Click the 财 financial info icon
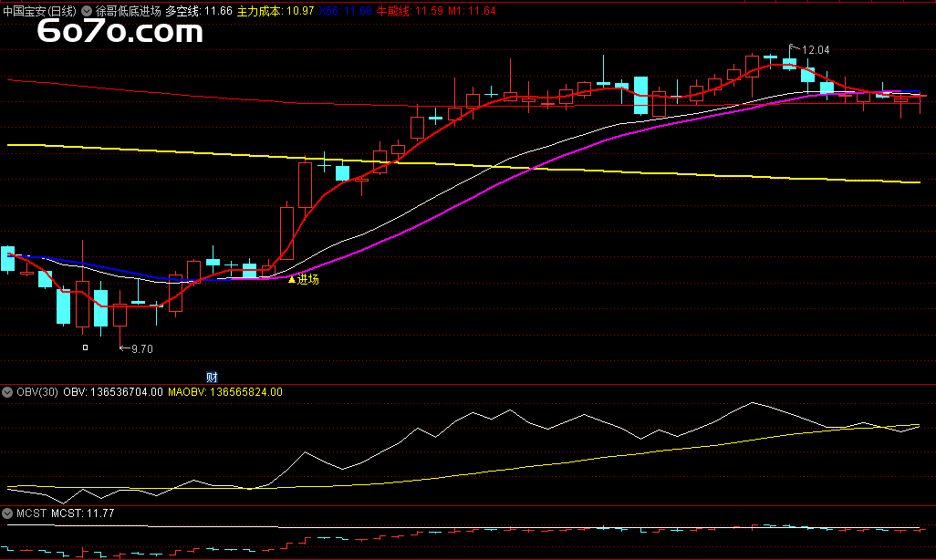The width and height of the screenshot is (936, 560). (x=212, y=378)
